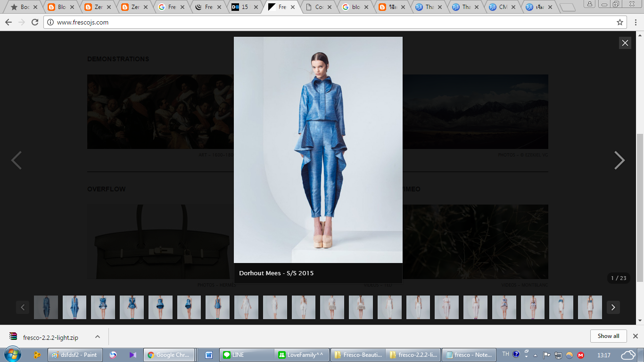Switch to the 'Blo' Blogger tab
644x362 pixels.
tap(61, 7)
